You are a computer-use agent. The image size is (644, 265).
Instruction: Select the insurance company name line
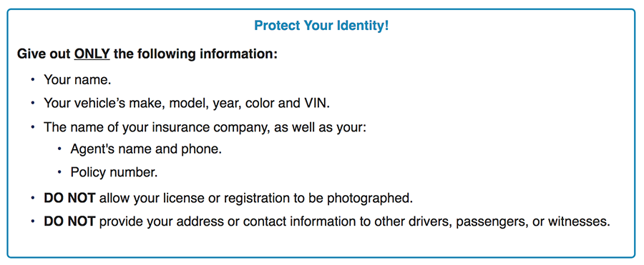pos(205,126)
